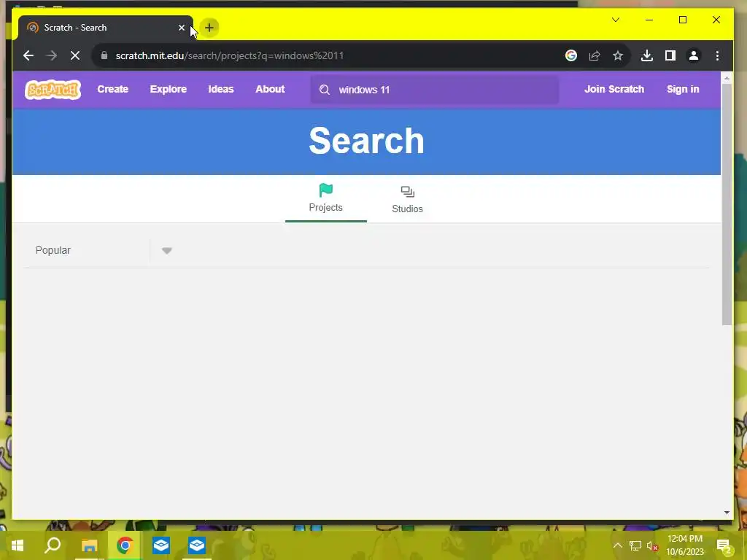Open Chrome downloads

coord(646,55)
